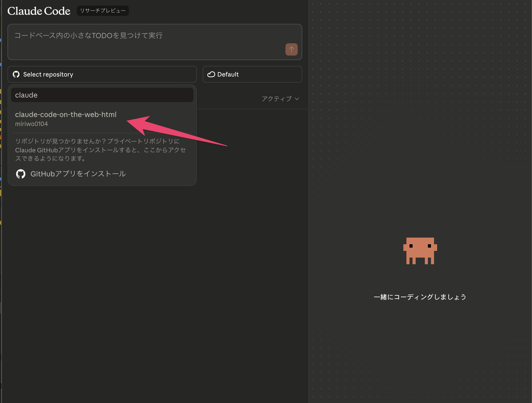
Task: Click the リサーチプレビュー badge
Action: pyautogui.click(x=103, y=11)
